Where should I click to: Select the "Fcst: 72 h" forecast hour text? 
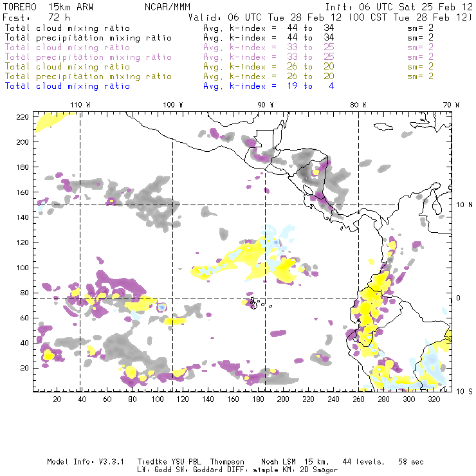coord(36,17)
